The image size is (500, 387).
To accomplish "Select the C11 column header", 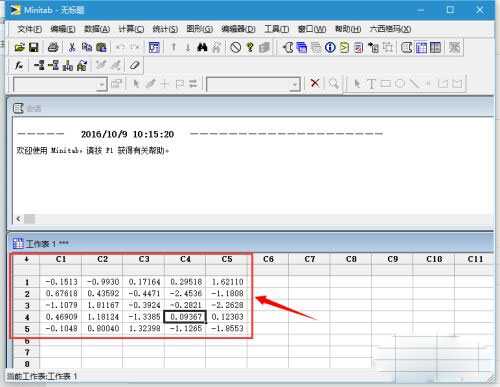I will (475, 259).
